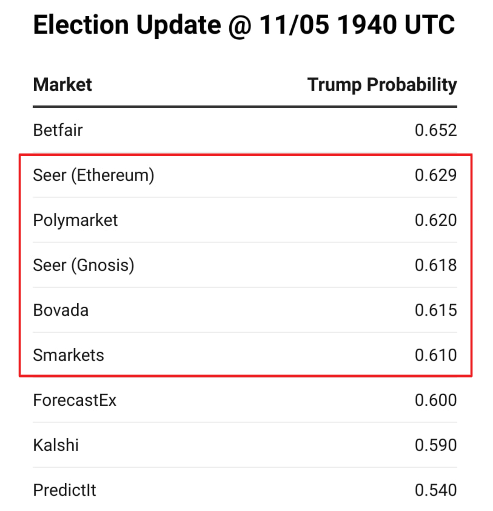This screenshot has width=493, height=511.
Task: Click Kalshi's 0.590 probability value
Action: click(436, 445)
